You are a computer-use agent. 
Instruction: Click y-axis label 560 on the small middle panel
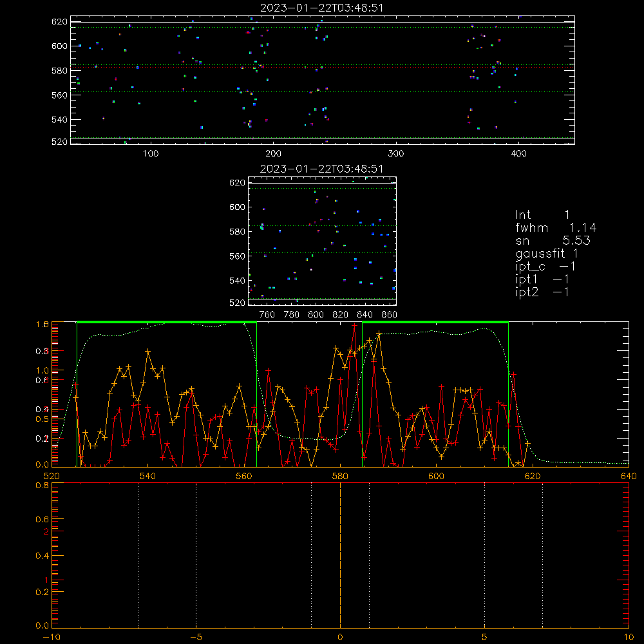click(237, 256)
